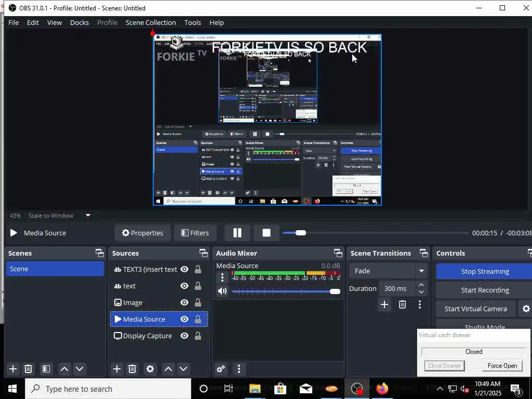Undock the Scenes panel
The height and width of the screenshot is (399, 532).
[x=99, y=253]
